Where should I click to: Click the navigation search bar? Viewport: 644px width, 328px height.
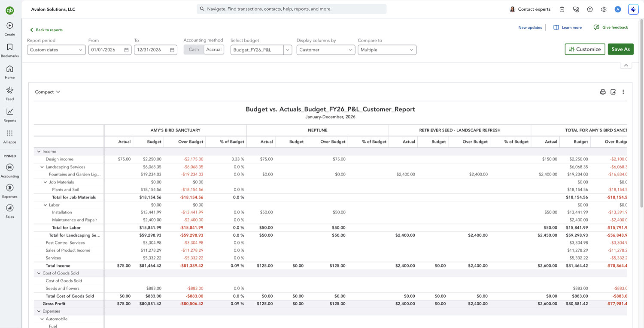[x=292, y=9]
